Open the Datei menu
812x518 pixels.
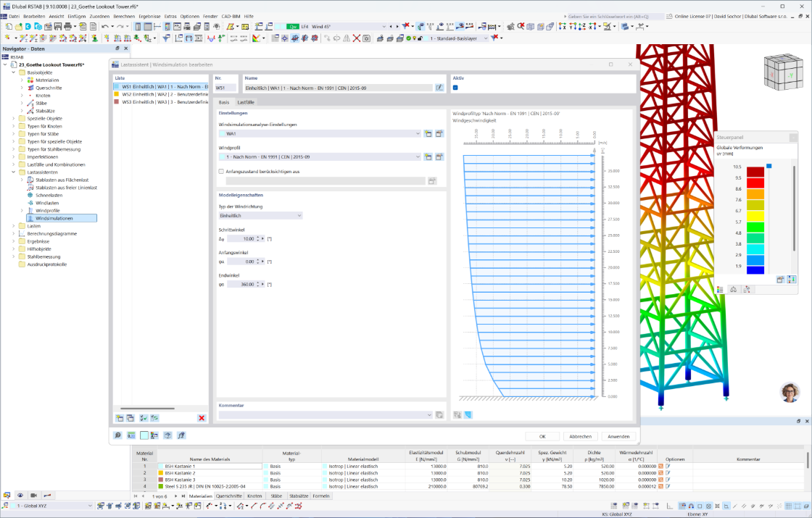coord(14,16)
